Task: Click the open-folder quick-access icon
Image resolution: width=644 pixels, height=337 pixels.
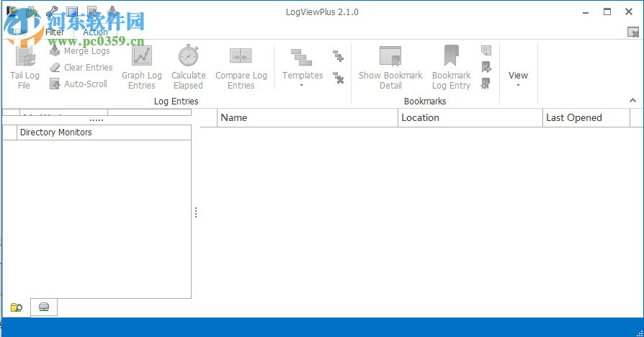Action: tap(32, 12)
